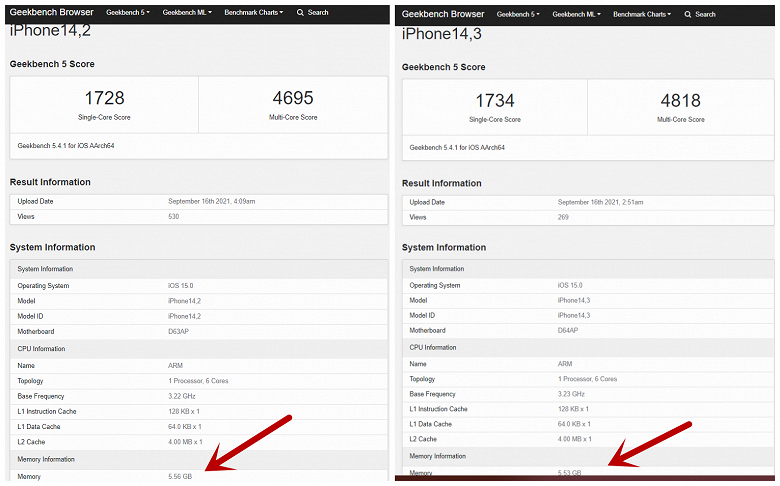Open the Geekbench ML dropdown in the left page

coord(187,12)
